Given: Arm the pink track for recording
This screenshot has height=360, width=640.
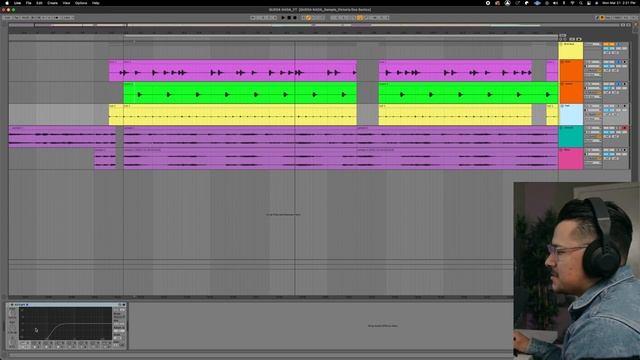Looking at the screenshot, I should coord(624,150).
